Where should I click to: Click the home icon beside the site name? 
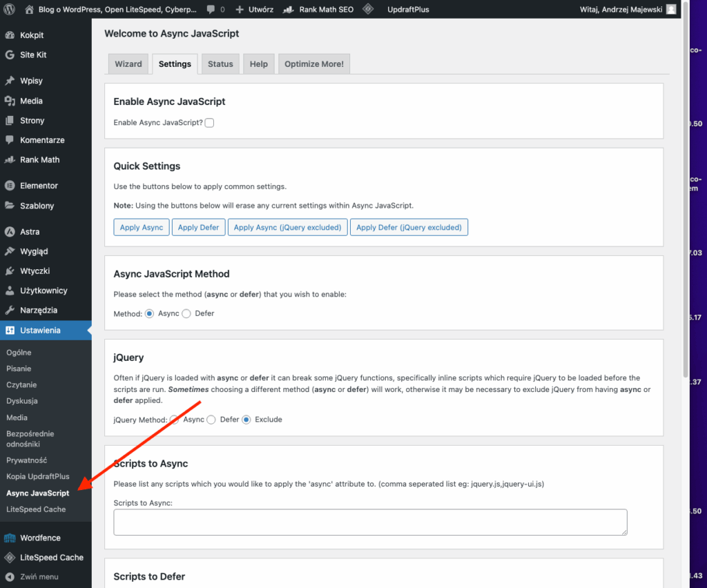[x=29, y=9]
